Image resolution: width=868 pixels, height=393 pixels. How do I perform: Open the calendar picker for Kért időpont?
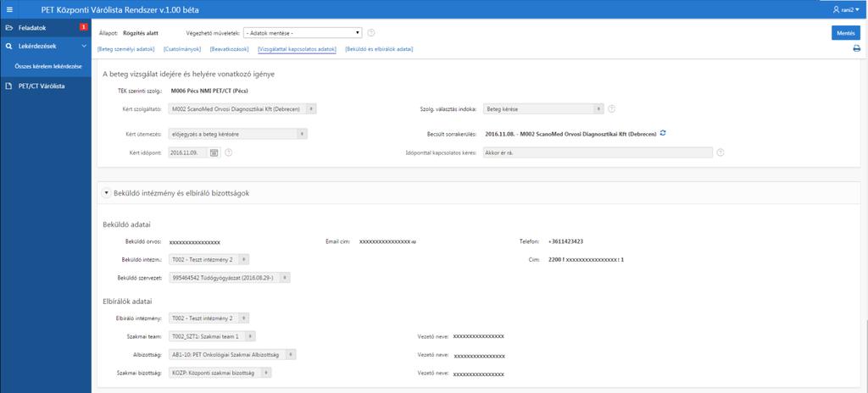(214, 152)
